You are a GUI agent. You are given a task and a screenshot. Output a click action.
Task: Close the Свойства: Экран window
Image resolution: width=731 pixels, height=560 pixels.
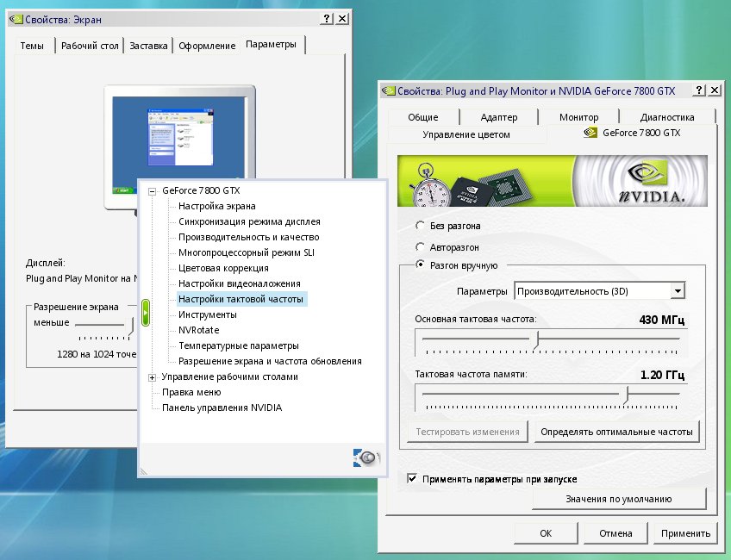(x=341, y=19)
